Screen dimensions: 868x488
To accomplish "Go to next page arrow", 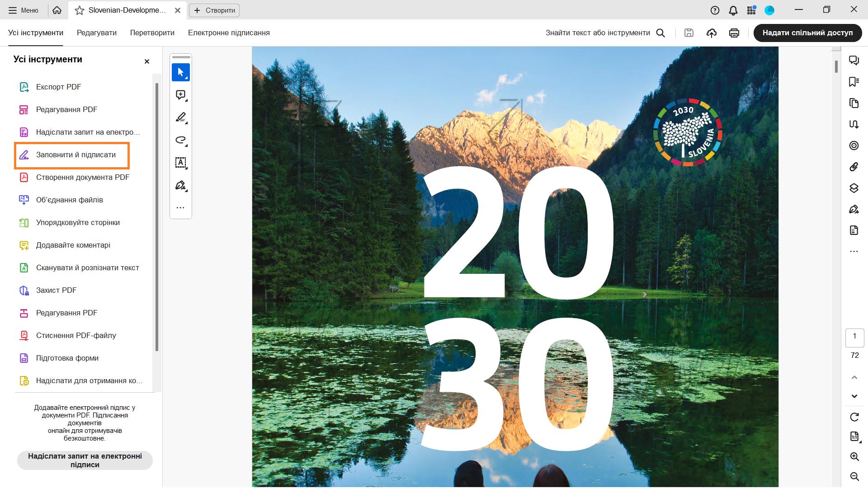I will click(x=854, y=396).
